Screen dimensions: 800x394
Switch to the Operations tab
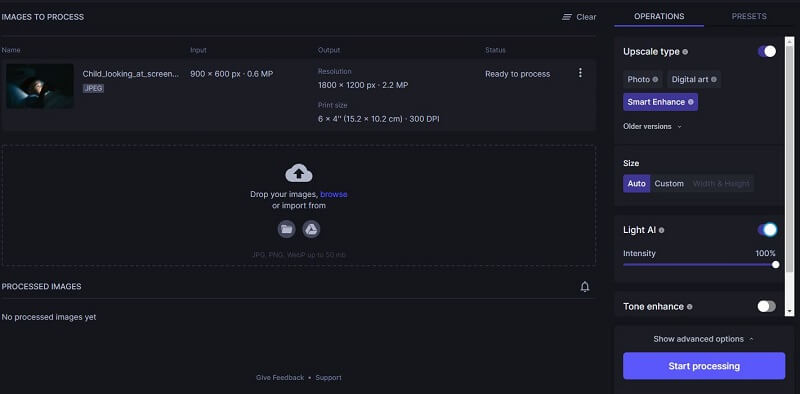tap(659, 16)
